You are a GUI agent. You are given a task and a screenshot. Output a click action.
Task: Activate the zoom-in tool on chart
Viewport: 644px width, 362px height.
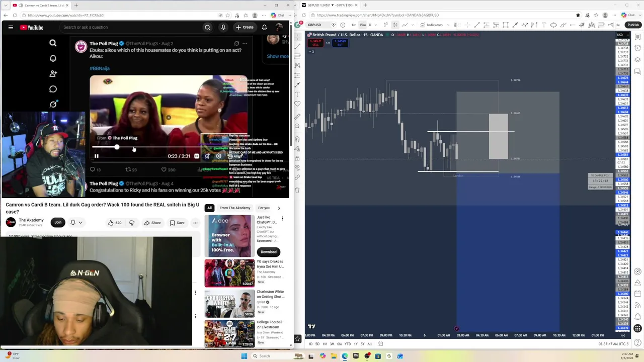point(297,126)
